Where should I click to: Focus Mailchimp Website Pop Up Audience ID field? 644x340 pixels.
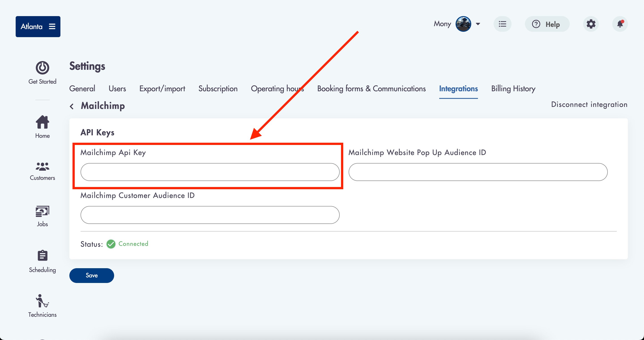(478, 172)
